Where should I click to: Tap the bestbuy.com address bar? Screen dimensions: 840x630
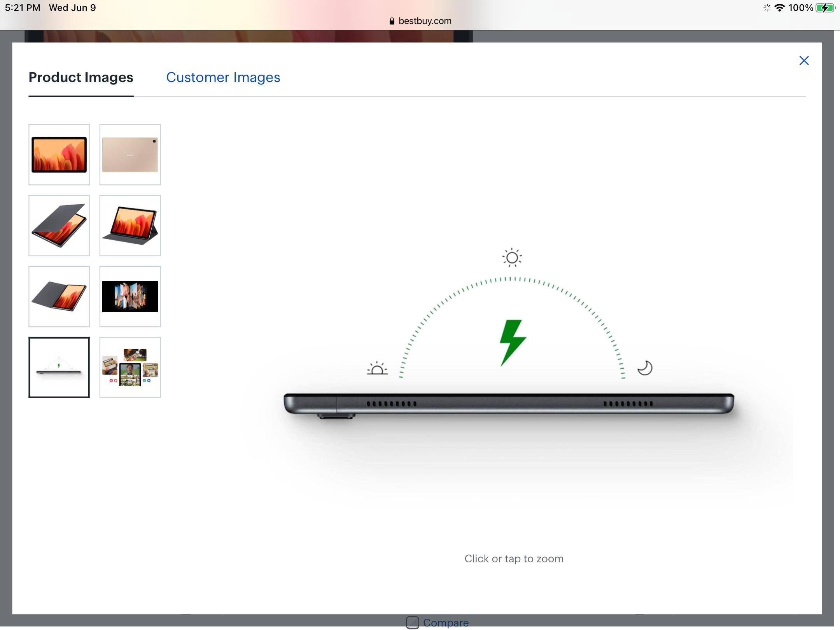(x=420, y=21)
